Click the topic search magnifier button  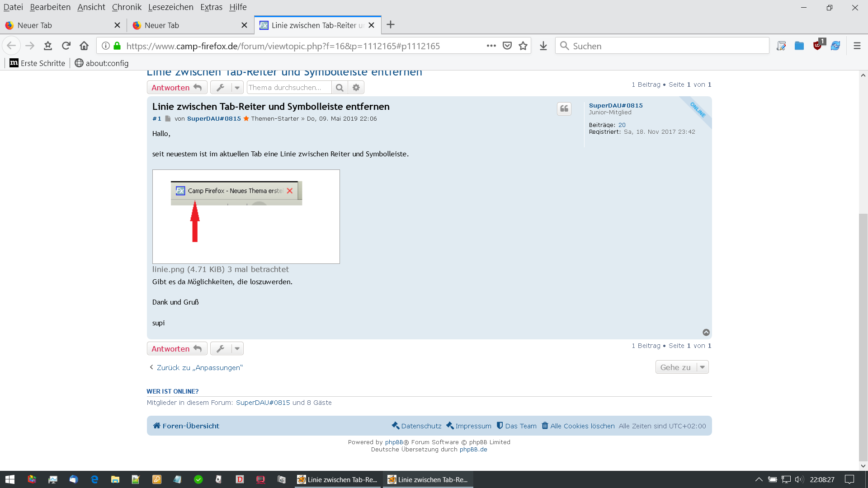point(340,88)
